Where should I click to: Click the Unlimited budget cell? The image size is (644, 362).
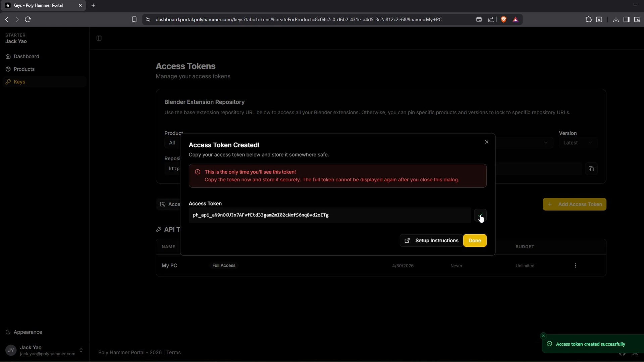click(525, 266)
